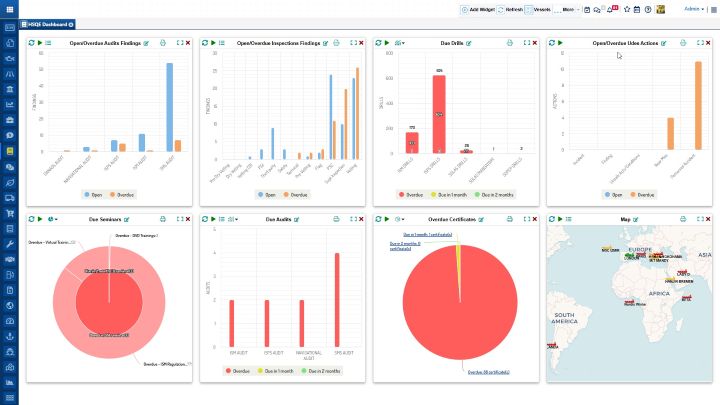Expand the More dropdown menu
720x405 pixels.
pos(569,9)
